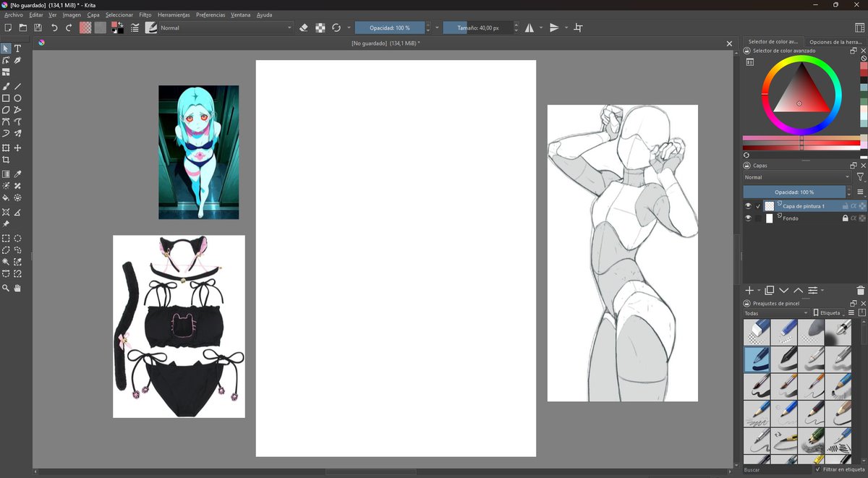Viewport: 868px width, 478px height.
Task: Select the Zoom tool
Action: click(6, 289)
